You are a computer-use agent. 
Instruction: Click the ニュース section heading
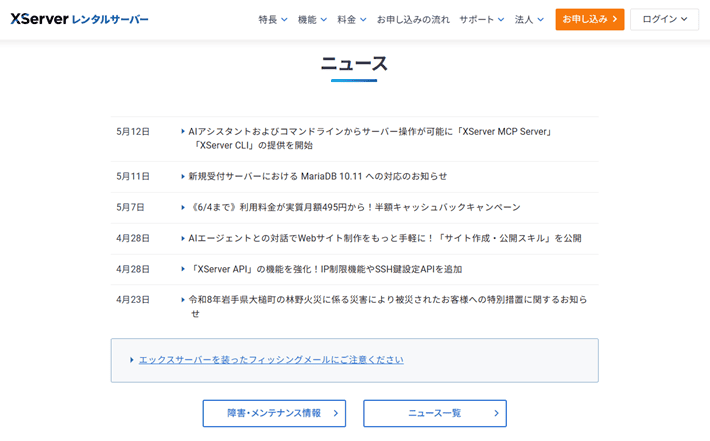(x=354, y=63)
